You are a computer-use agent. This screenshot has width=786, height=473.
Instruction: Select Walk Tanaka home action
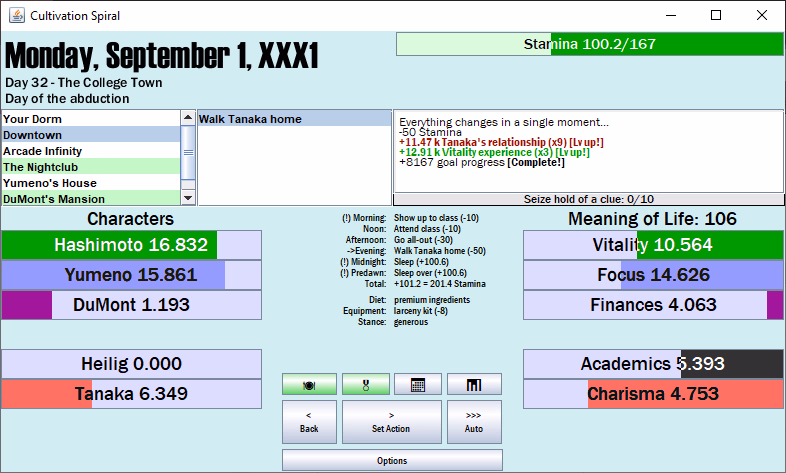pyautogui.click(x=294, y=119)
